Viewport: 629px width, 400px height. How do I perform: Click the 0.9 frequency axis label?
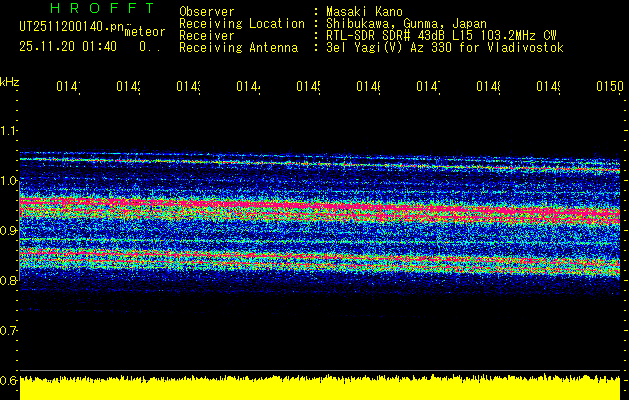pos(9,231)
